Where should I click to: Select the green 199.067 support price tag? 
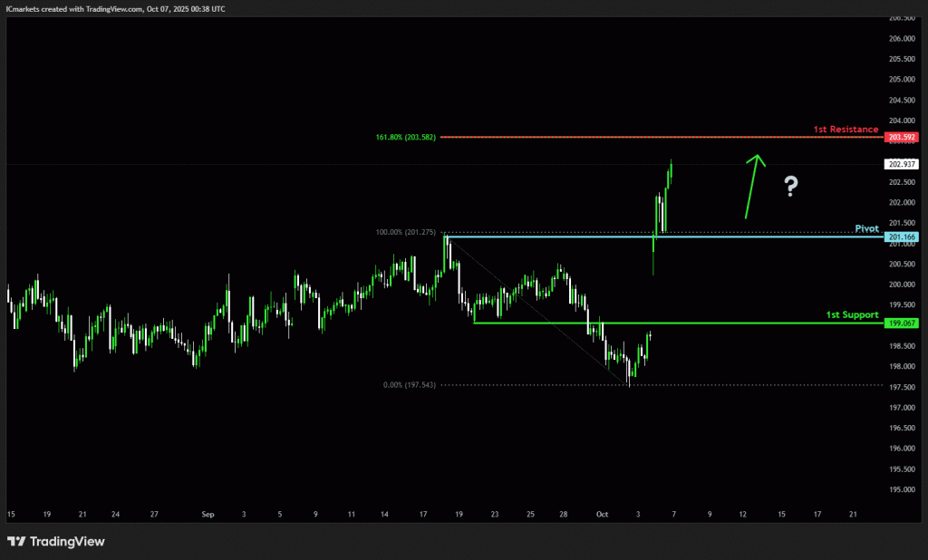coord(903,323)
